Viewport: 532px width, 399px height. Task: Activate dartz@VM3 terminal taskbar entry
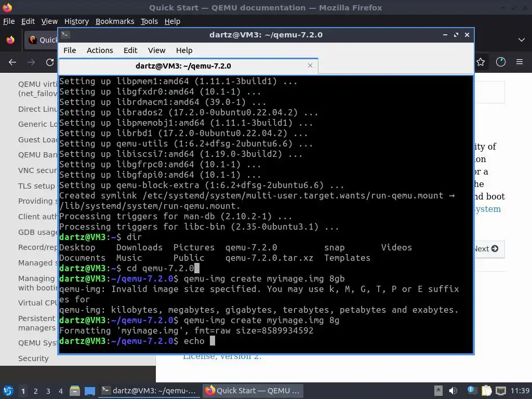[149, 391]
